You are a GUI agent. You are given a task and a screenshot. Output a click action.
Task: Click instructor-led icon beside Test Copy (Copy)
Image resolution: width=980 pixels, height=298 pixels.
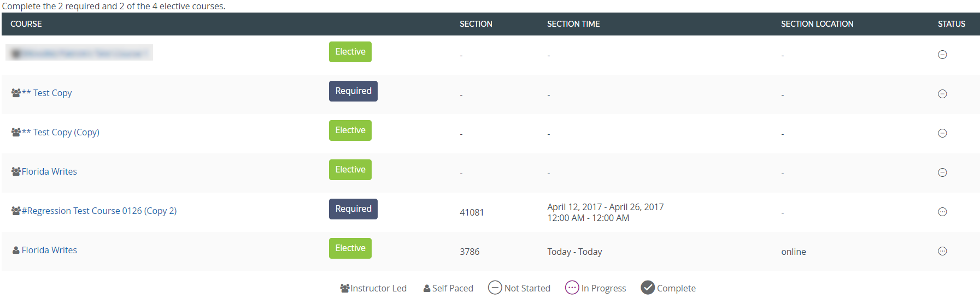click(x=16, y=132)
